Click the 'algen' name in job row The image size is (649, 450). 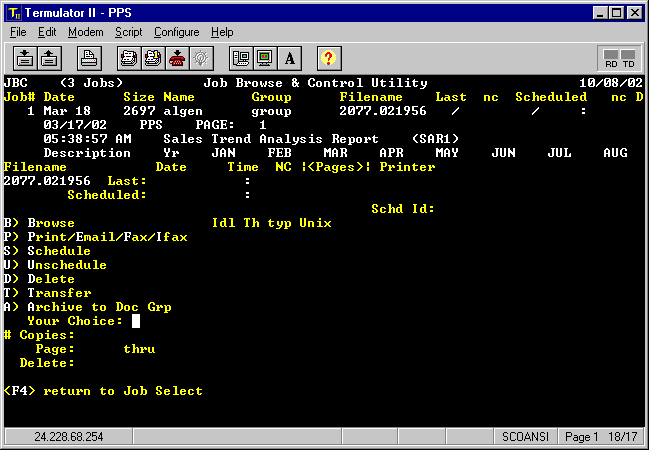pyautogui.click(x=183, y=111)
